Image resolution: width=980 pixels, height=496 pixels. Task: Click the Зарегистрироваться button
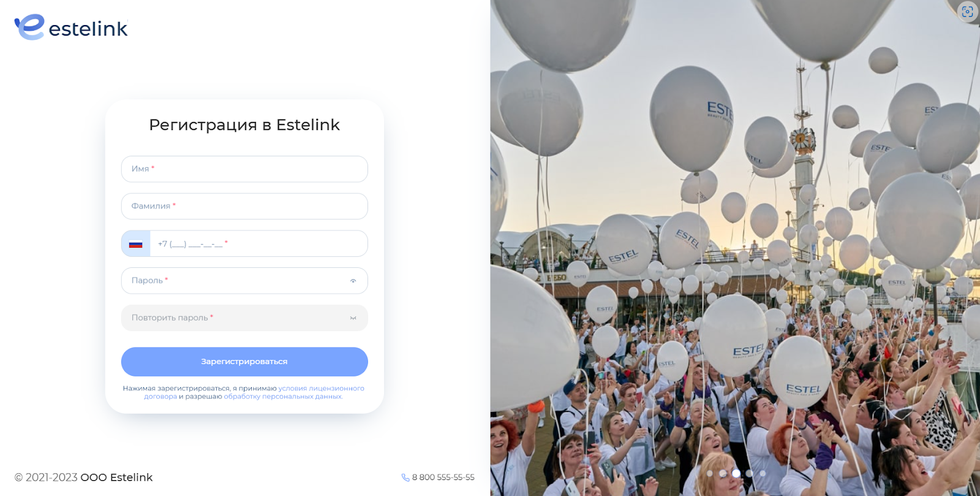click(x=244, y=362)
